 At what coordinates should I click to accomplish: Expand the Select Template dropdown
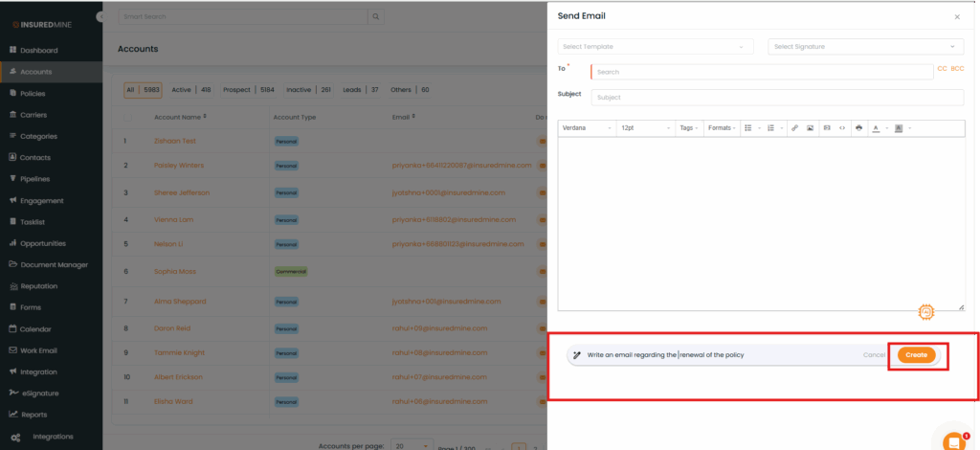[x=655, y=47]
